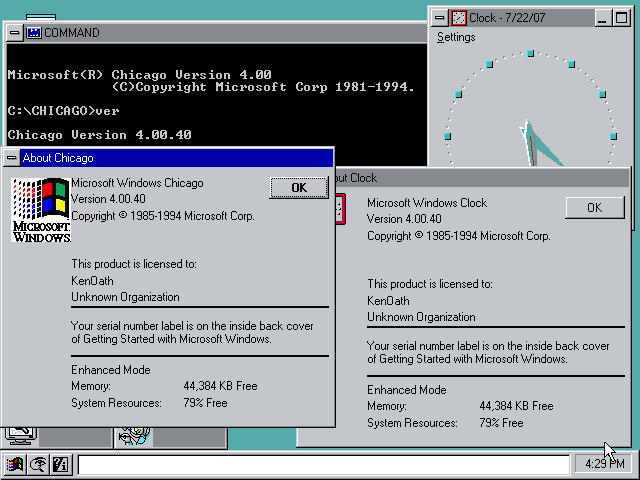Click 'Microsoft(R) Chicago Version 4.00' console line

click(140, 75)
